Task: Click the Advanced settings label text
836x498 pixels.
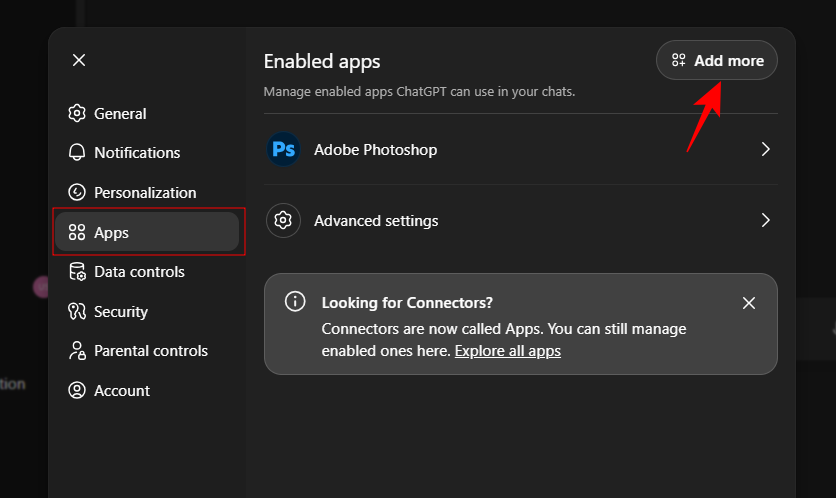Action: tap(376, 221)
